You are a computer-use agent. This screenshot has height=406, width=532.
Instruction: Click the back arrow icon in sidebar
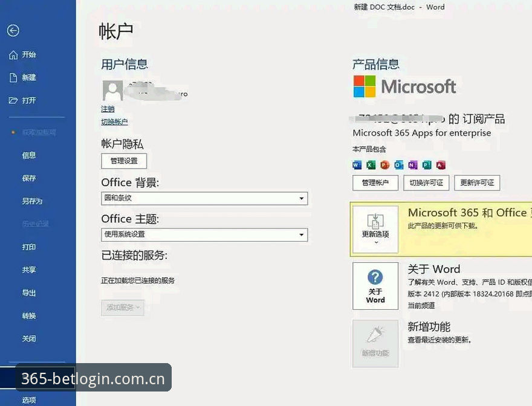pyautogui.click(x=13, y=31)
